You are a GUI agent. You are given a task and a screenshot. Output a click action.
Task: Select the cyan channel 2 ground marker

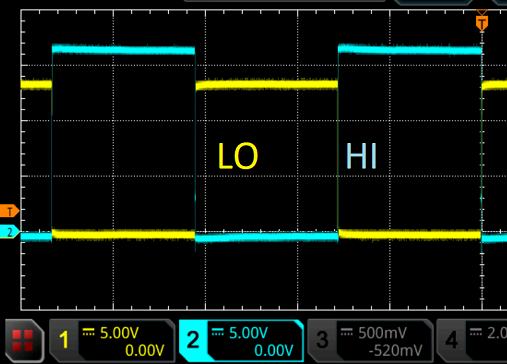[10, 232]
